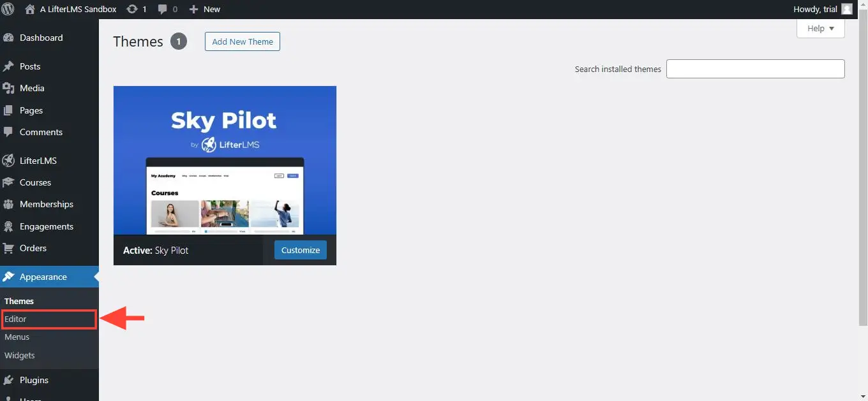The image size is (868, 401).
Task: Click the Pages icon in sidebar
Action: (8, 110)
